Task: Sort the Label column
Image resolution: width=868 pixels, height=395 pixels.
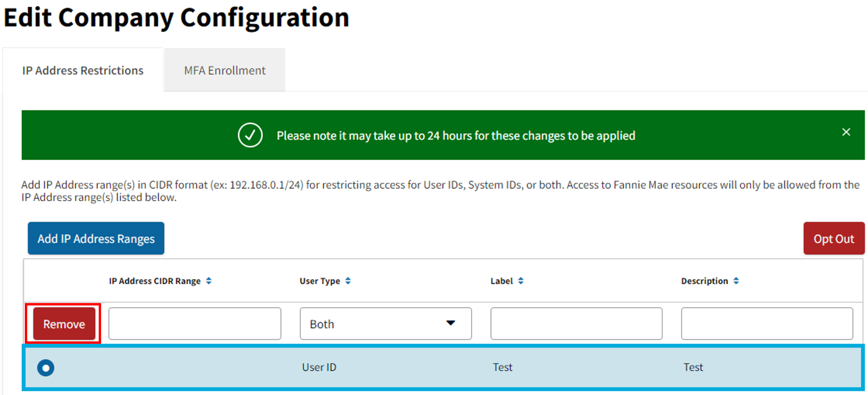Action: tap(521, 281)
